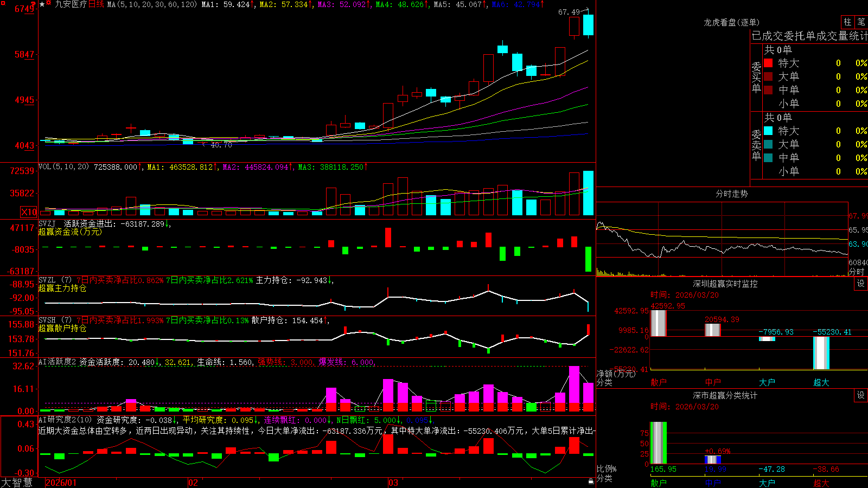Click the 大户 value -7956.93
868x488 pixels.
776,332
